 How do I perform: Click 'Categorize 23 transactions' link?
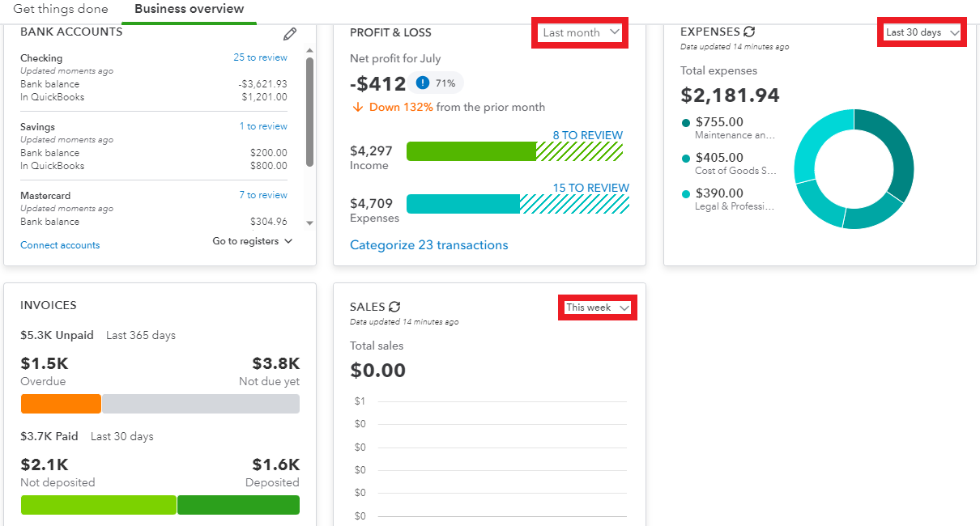[429, 245]
